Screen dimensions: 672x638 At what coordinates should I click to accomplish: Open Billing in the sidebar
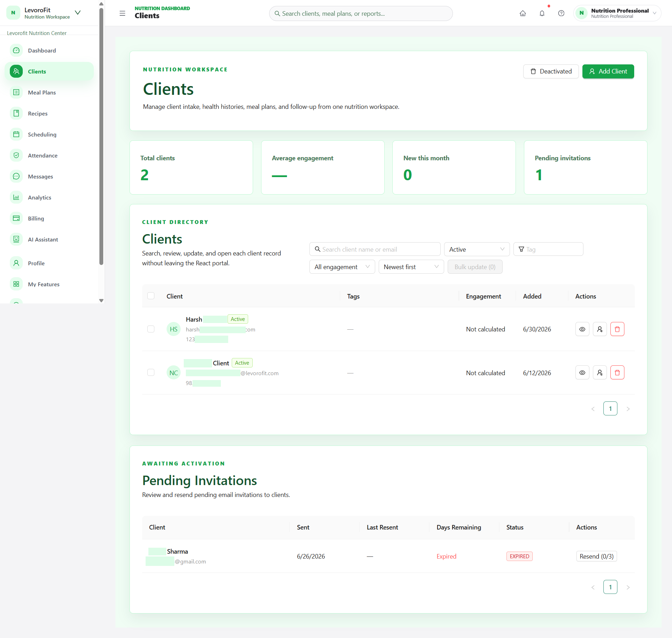(49, 218)
